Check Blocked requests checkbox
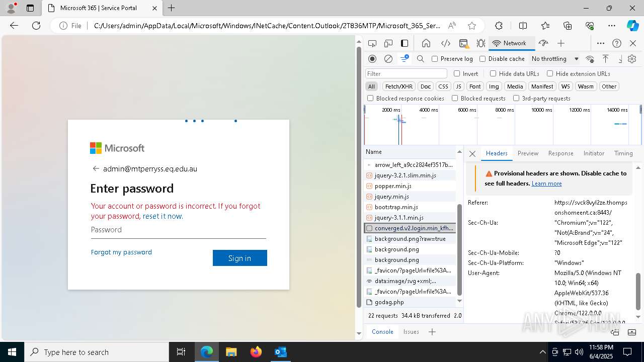 pyautogui.click(x=455, y=98)
